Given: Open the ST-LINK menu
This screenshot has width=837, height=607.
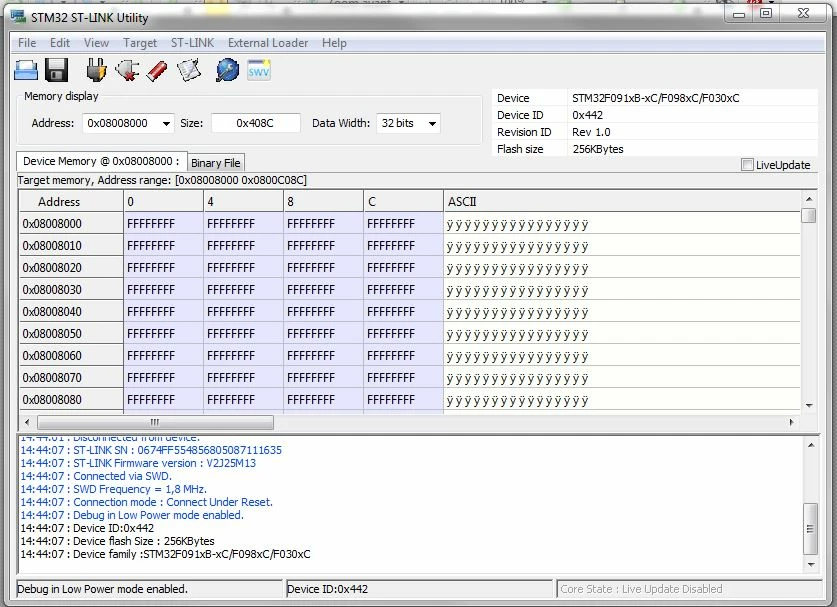Looking at the screenshot, I should (192, 43).
